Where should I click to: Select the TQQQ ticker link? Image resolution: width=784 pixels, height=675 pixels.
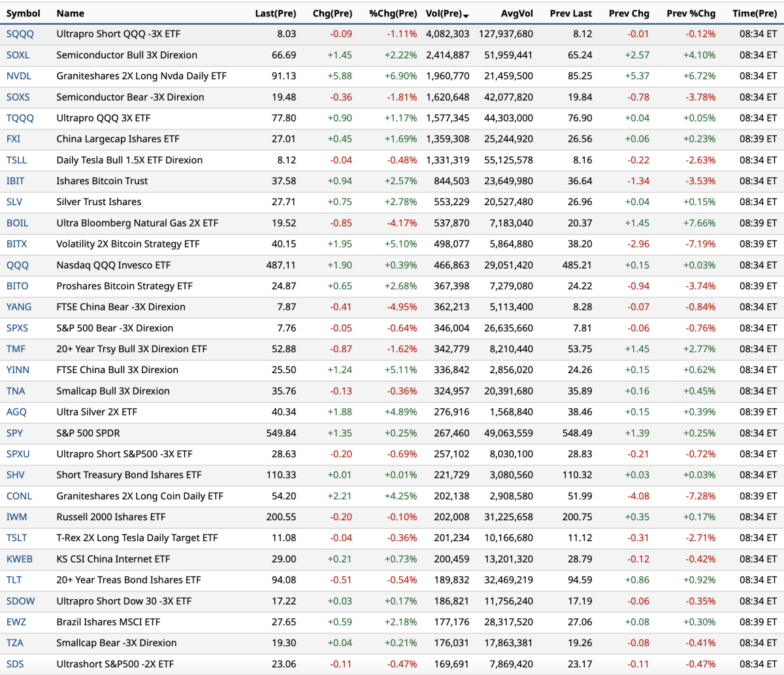[20, 118]
